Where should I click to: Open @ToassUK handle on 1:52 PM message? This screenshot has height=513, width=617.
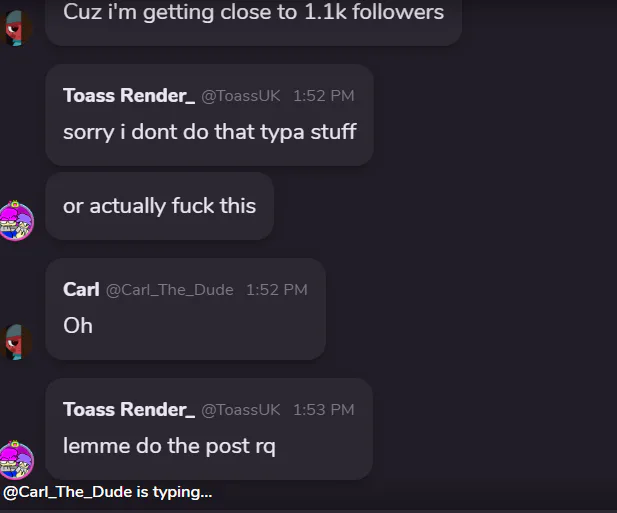point(241,97)
